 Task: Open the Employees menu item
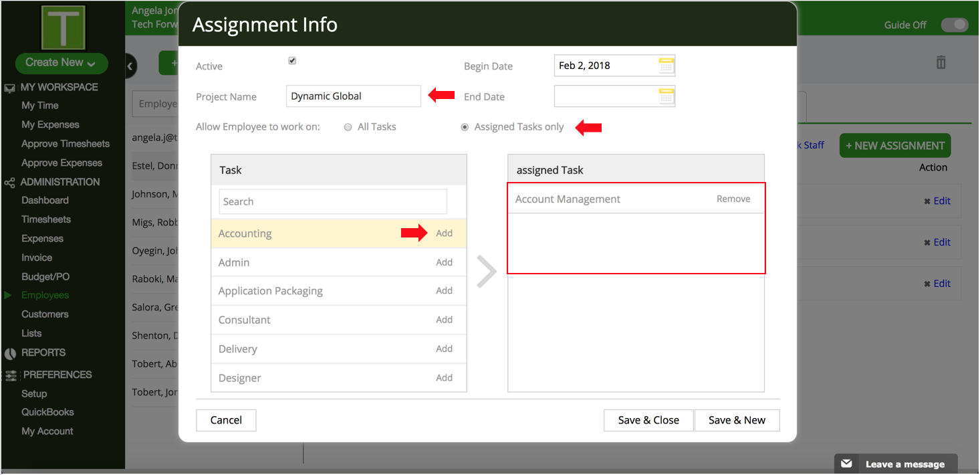click(x=45, y=295)
